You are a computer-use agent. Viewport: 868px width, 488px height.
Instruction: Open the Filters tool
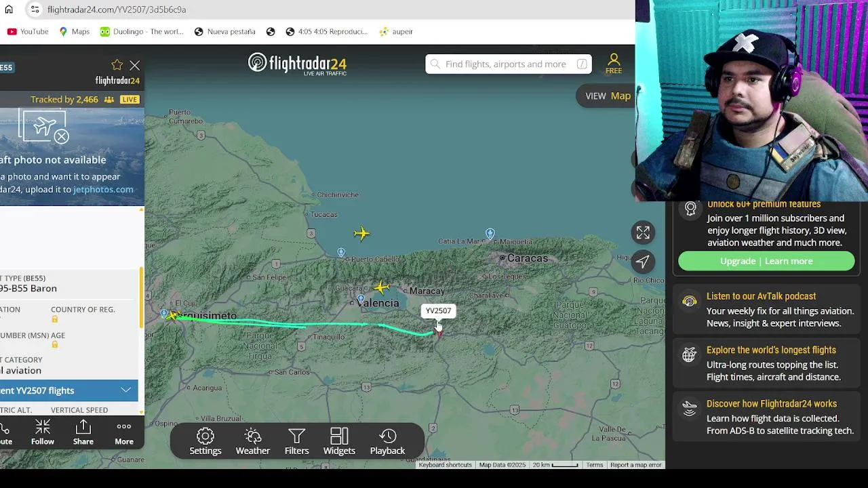tap(296, 441)
